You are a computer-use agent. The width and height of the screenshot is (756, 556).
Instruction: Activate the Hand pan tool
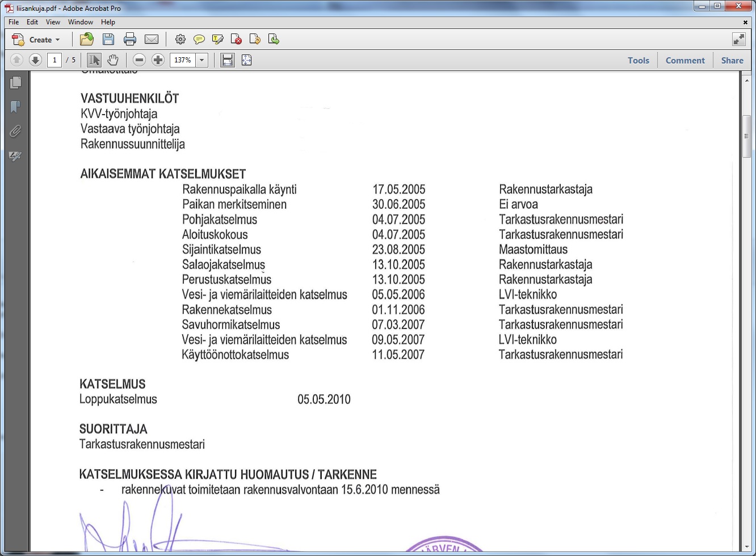point(113,60)
